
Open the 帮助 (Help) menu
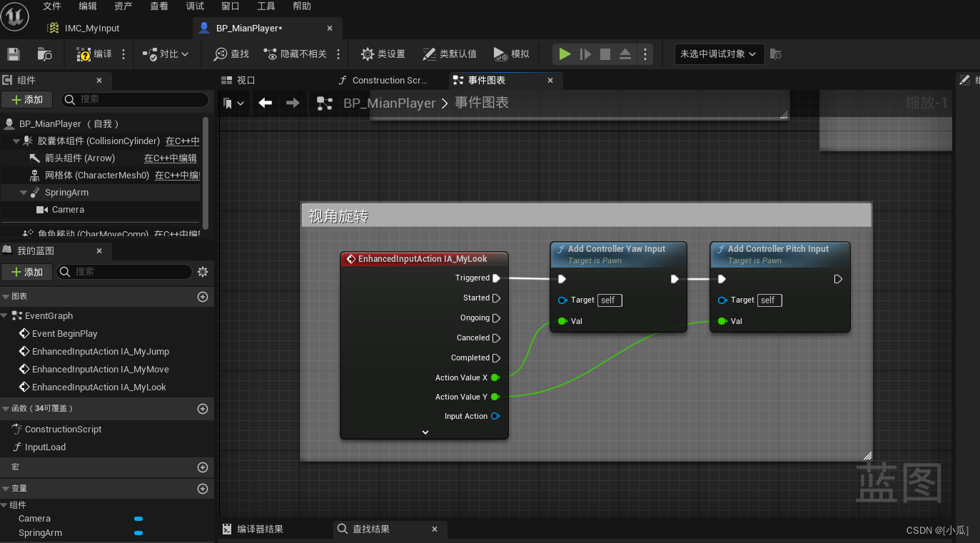pyautogui.click(x=302, y=6)
